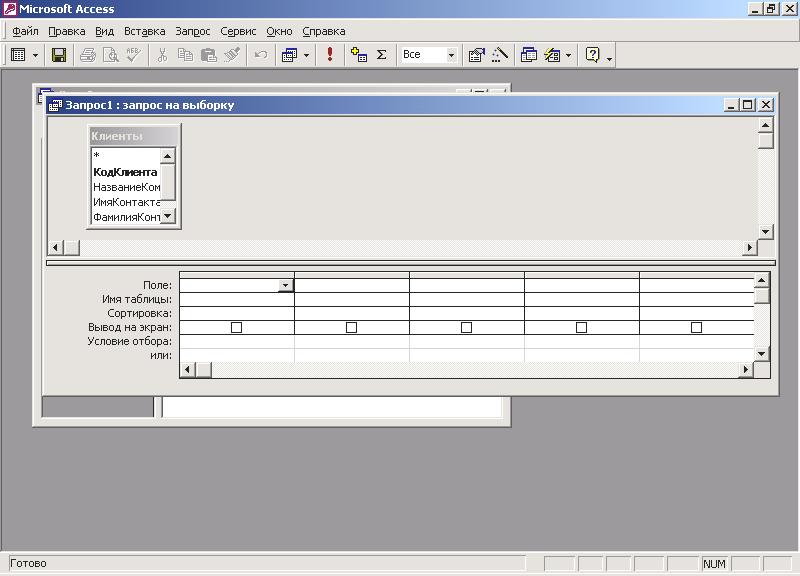The image size is (800, 576).
Task: Maximize the Запрос1 query window
Action: click(x=748, y=105)
